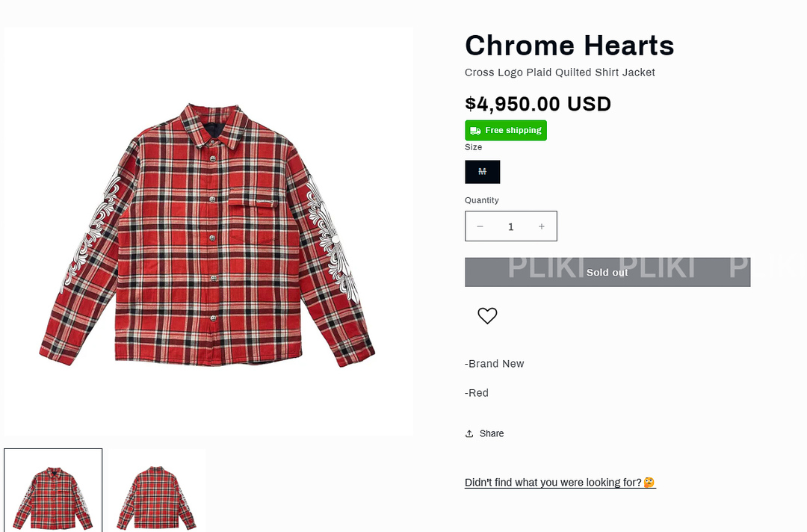Click the "-Red" color description line
The height and width of the screenshot is (532, 807).
pos(477,393)
